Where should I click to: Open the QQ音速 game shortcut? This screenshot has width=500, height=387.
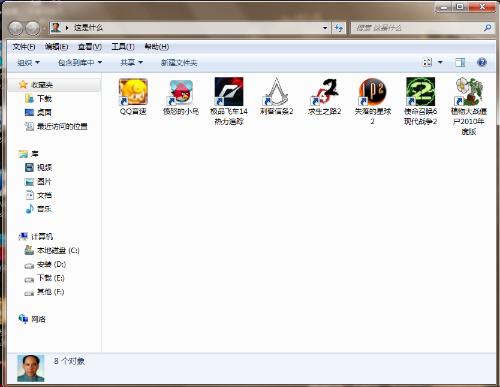(133, 97)
